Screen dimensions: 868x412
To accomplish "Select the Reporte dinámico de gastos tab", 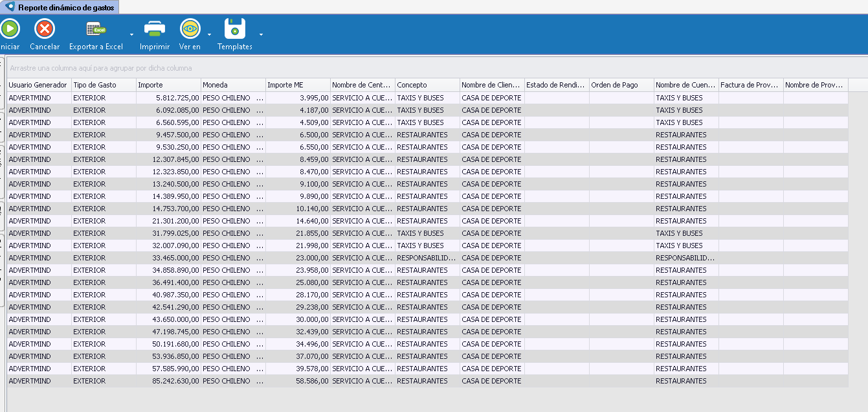I will click(65, 8).
